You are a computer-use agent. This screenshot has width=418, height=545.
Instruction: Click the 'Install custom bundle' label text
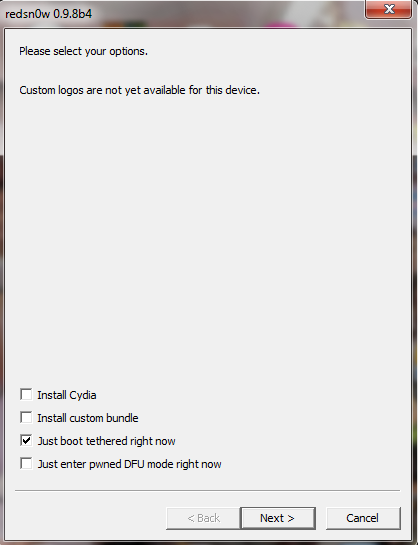click(88, 418)
